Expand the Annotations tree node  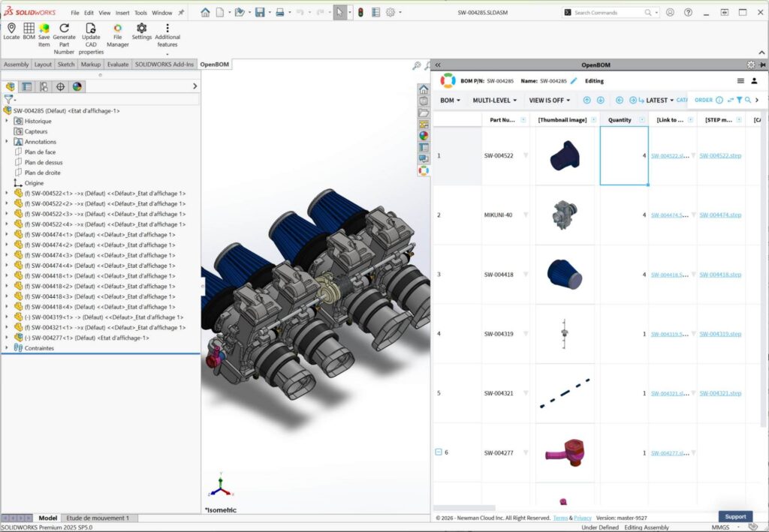click(7, 142)
